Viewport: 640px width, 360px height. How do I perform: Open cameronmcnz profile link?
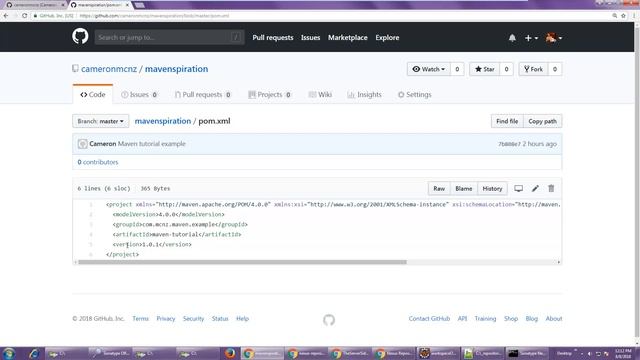click(109, 69)
